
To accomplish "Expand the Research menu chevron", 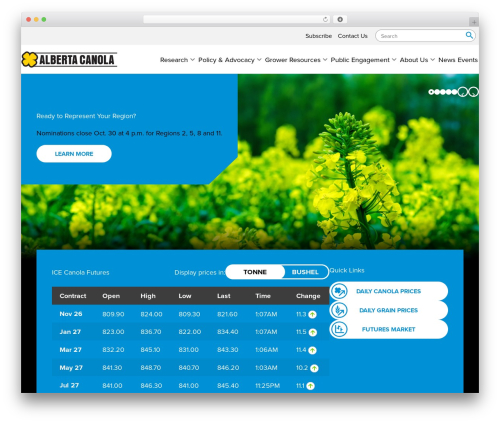I will (x=192, y=60).
